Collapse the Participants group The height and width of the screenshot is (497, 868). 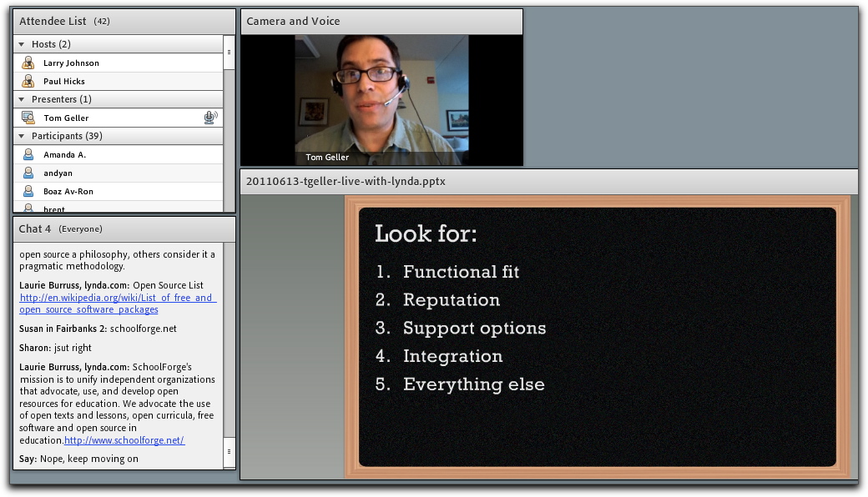[22, 136]
